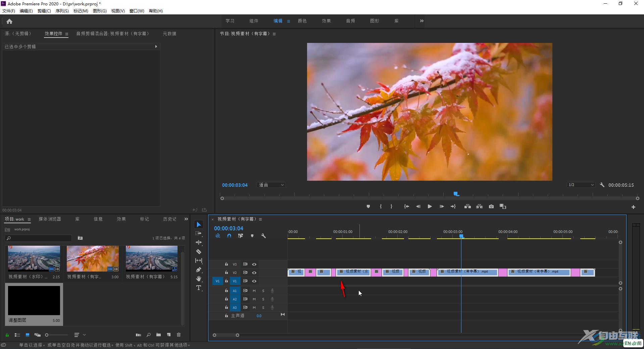This screenshot has height=349, width=644.
Task: Click the project panel search field
Action: coord(39,238)
